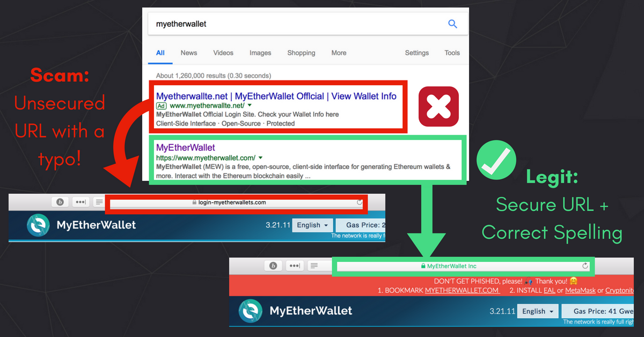This screenshot has height=337, width=644.
Task: Click the Brave 'b' icon in the legit browser
Action: point(273,266)
